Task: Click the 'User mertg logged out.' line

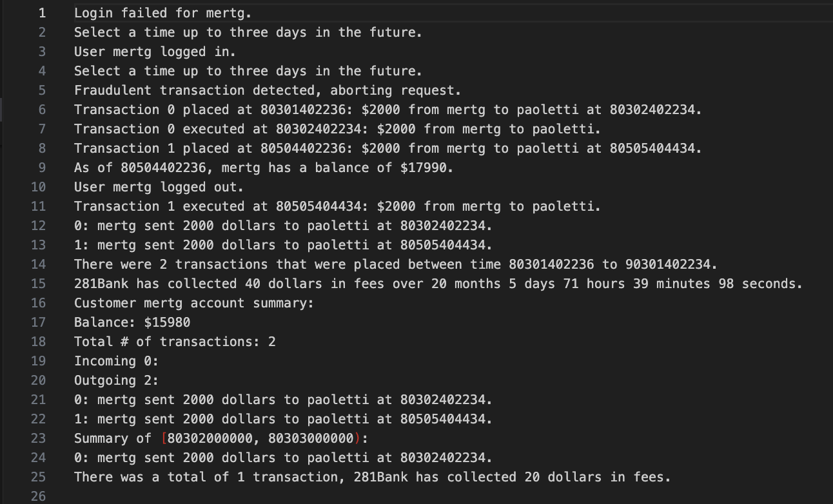Action: click(x=159, y=187)
